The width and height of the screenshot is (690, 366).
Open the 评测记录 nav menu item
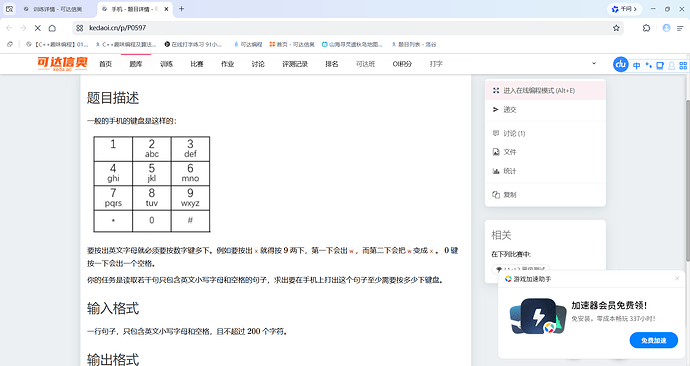295,64
